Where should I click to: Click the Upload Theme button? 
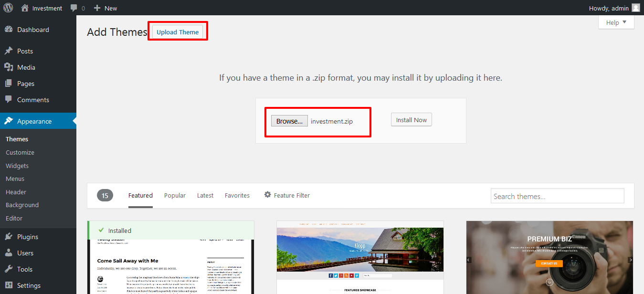[178, 32]
